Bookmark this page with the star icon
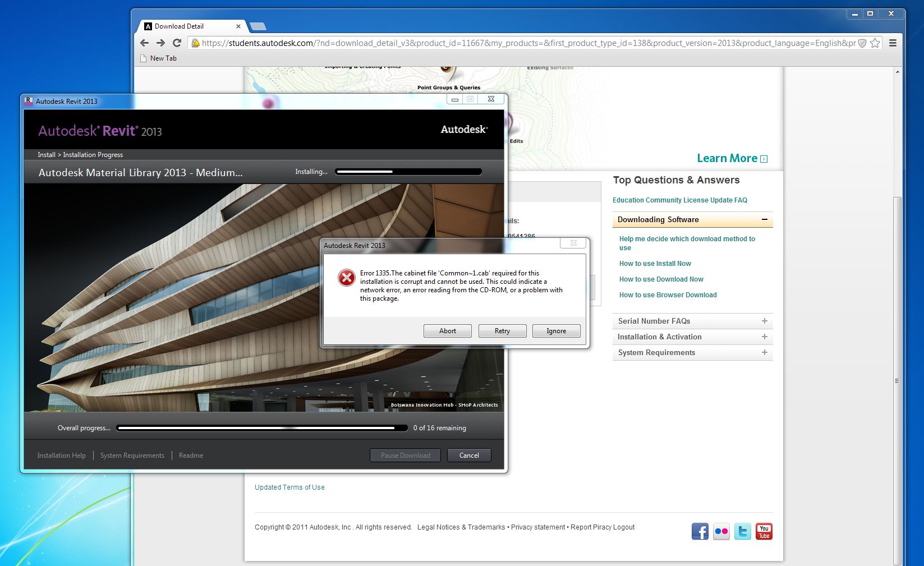Viewport: 924px width, 566px height. click(875, 43)
